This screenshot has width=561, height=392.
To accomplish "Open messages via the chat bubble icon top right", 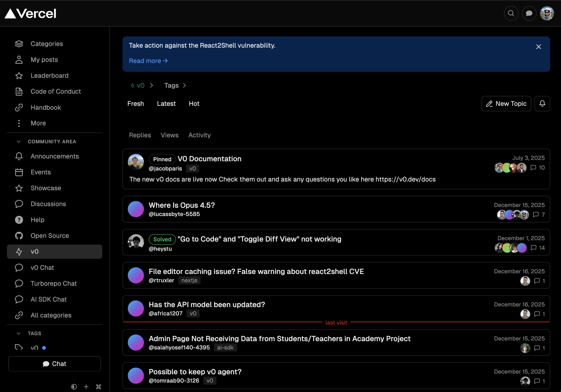I will [529, 13].
